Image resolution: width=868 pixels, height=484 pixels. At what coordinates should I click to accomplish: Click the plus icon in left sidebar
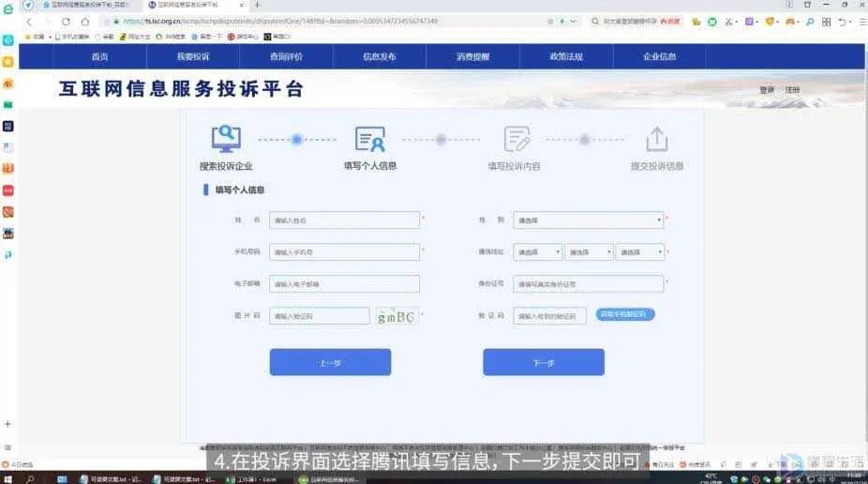click(x=7, y=424)
